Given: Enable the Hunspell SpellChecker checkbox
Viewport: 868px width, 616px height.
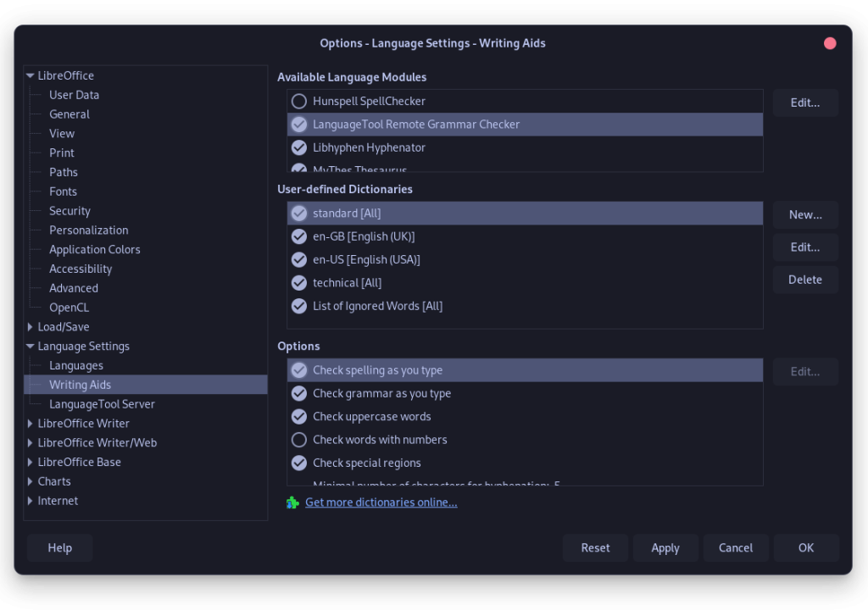Looking at the screenshot, I should (299, 102).
